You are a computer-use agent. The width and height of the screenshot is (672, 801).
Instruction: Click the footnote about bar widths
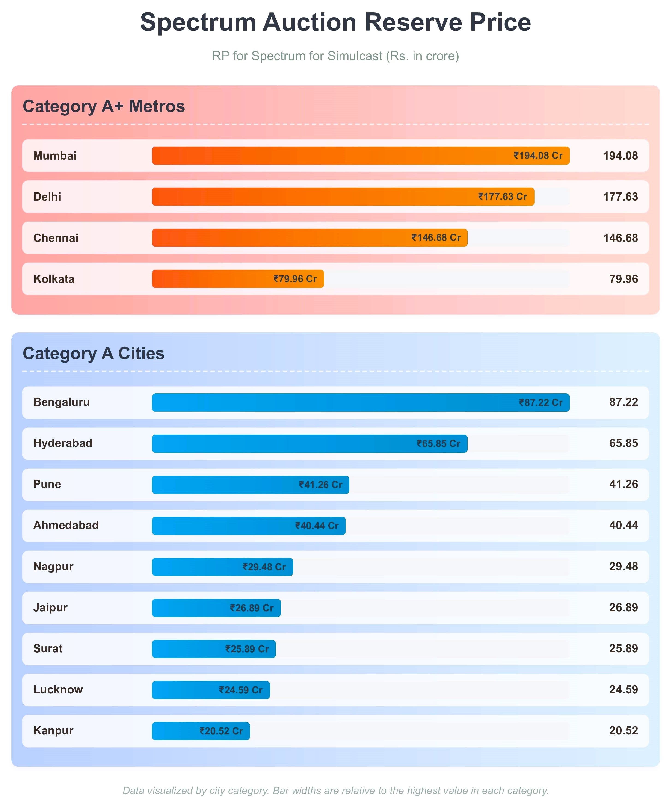tap(335, 790)
